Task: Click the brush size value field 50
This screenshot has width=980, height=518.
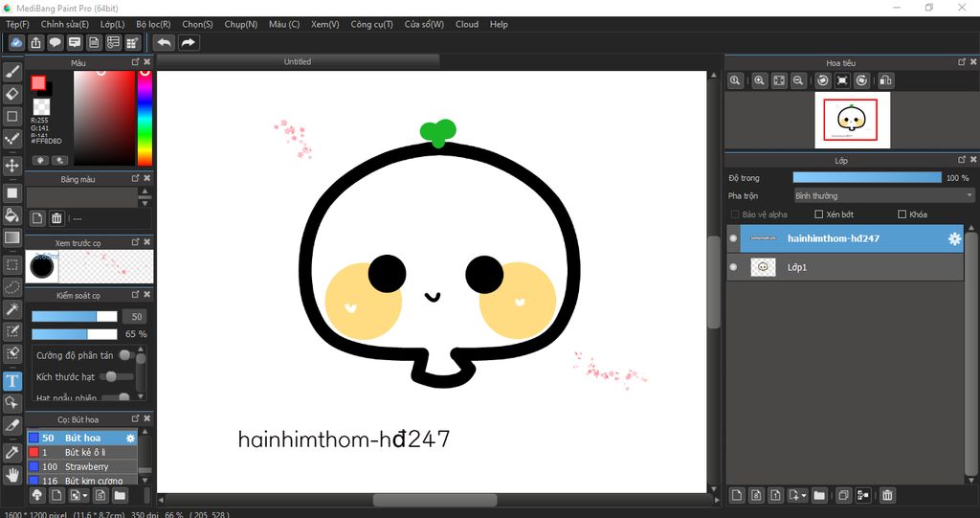Action: click(x=134, y=317)
